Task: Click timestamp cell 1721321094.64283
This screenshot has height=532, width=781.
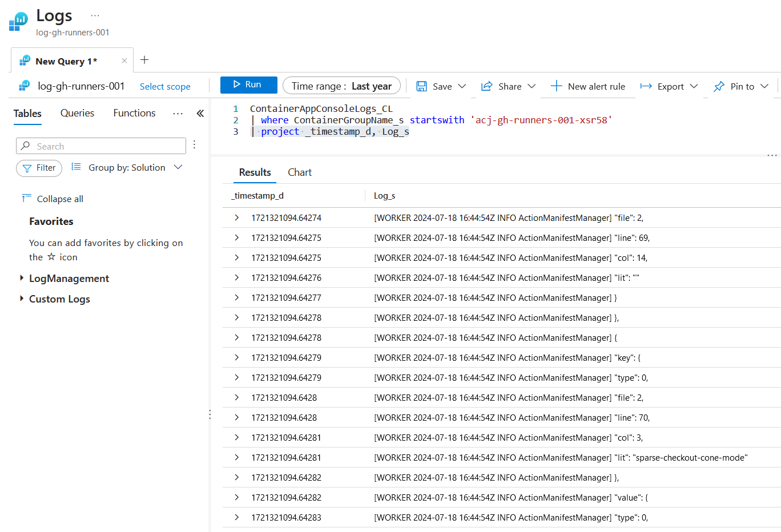Action: (x=286, y=517)
